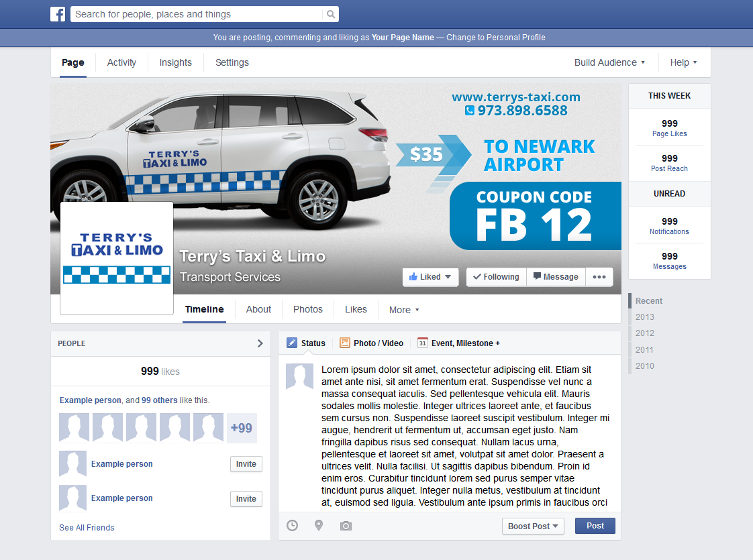Switch to the About tab

258,309
